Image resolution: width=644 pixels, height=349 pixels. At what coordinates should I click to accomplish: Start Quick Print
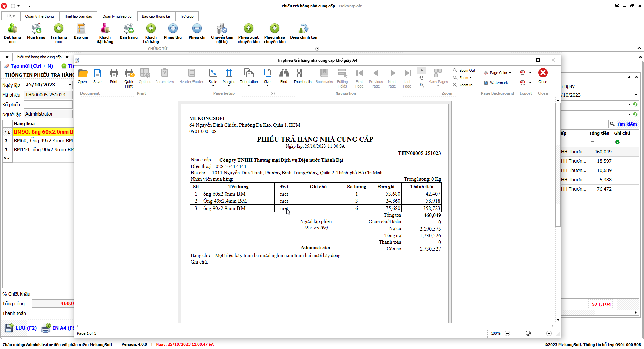click(129, 78)
